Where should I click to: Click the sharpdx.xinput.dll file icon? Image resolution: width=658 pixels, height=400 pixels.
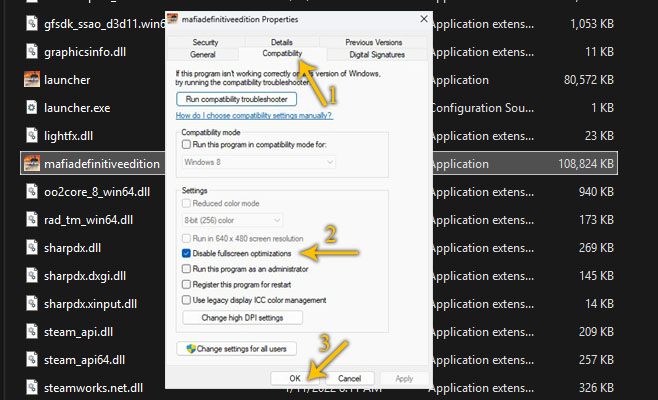point(32,303)
